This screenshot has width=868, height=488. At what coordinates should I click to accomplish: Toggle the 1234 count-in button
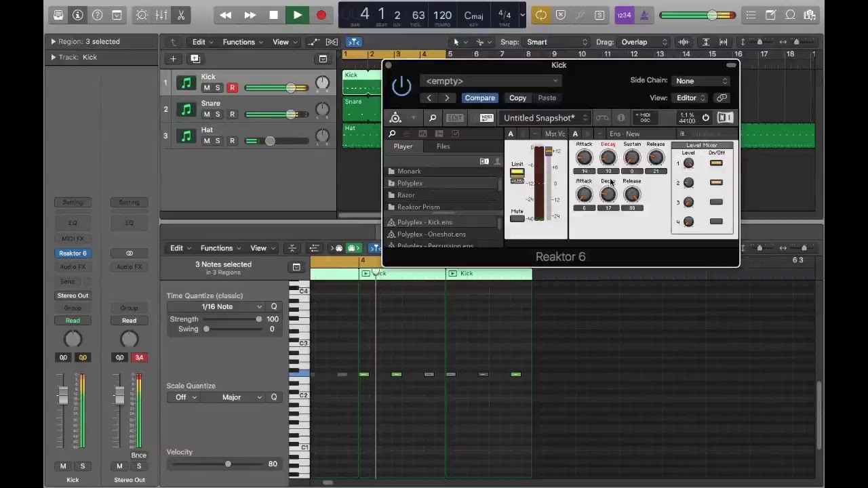624,15
